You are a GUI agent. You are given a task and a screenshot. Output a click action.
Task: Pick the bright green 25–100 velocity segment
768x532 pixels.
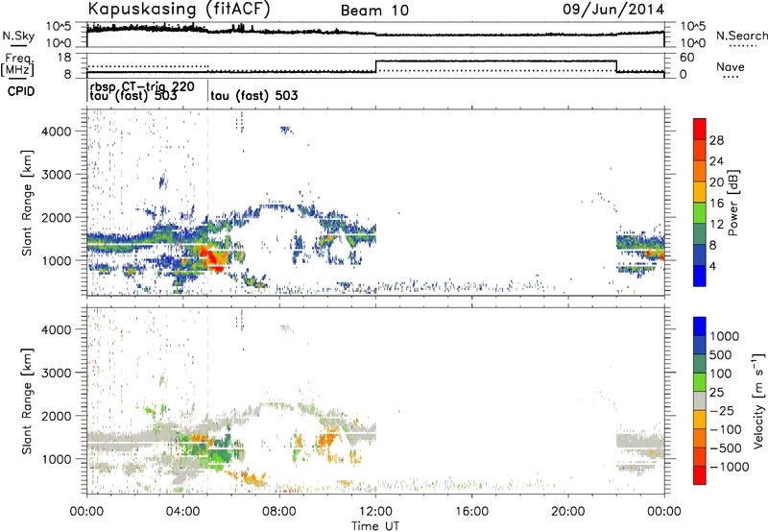(700, 382)
